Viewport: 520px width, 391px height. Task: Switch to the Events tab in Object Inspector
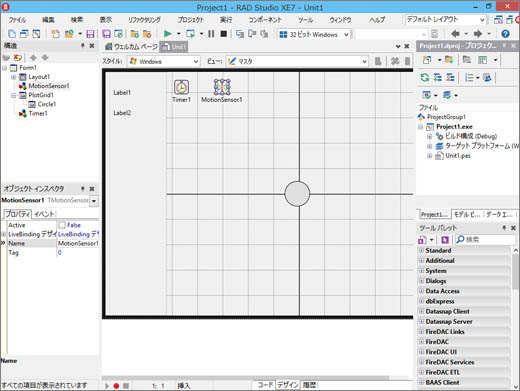click(x=44, y=214)
